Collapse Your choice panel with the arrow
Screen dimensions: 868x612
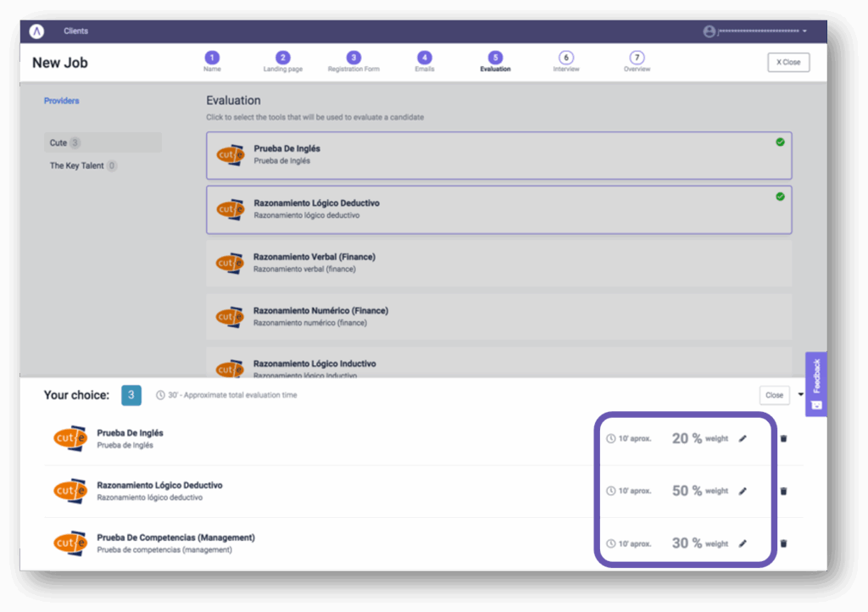point(800,394)
